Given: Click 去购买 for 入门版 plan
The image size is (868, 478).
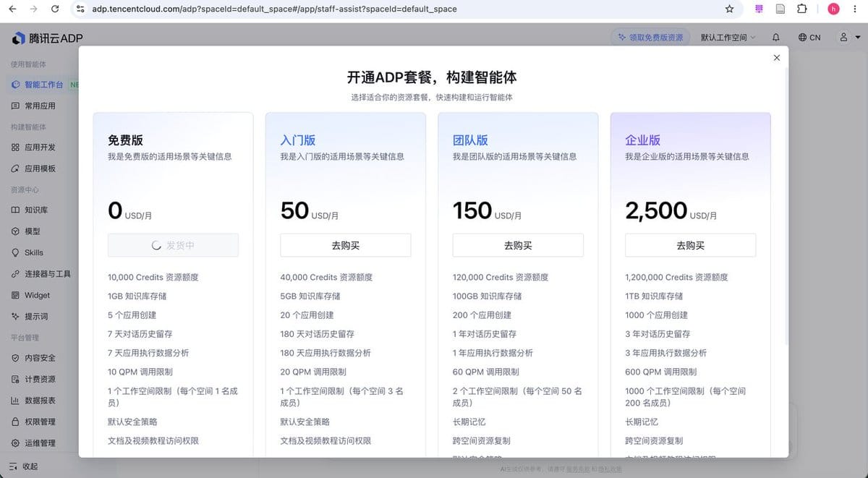Looking at the screenshot, I should [345, 245].
